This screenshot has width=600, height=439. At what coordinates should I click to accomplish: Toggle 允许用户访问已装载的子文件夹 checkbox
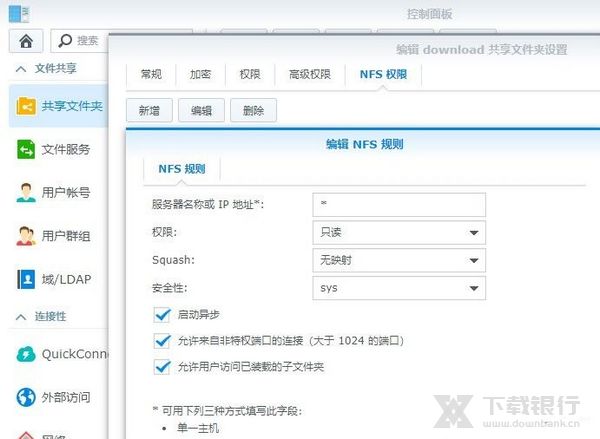[x=163, y=367]
